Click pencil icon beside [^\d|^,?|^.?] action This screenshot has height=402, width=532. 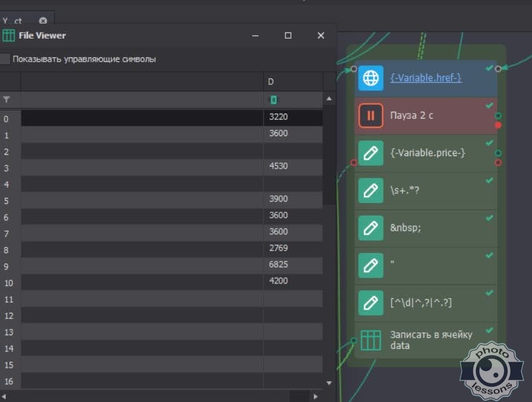[371, 303]
